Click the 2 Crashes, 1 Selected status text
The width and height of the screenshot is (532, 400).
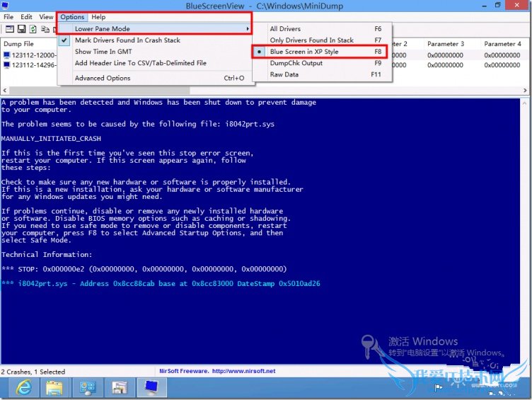pos(33,372)
